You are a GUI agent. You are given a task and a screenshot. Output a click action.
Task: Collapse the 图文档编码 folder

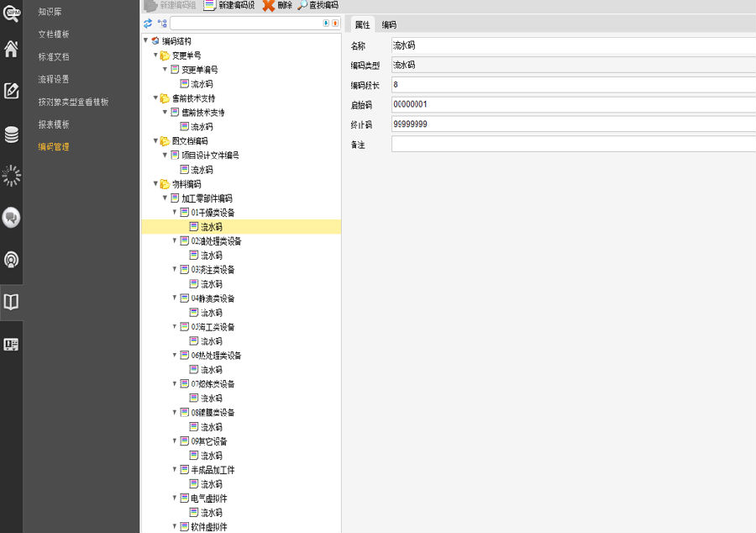click(155, 141)
